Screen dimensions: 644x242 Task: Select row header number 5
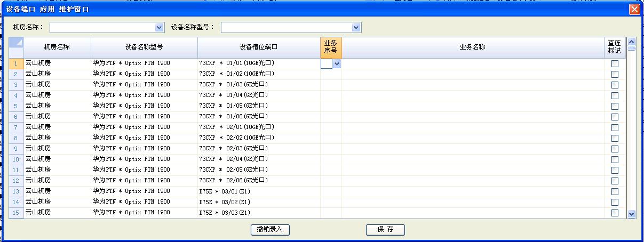pos(16,106)
